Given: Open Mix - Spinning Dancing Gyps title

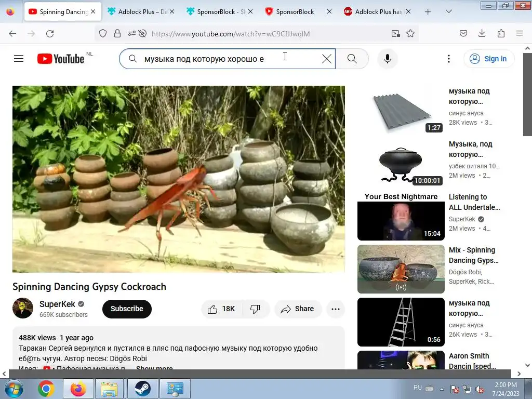Looking at the screenshot, I should (x=474, y=255).
